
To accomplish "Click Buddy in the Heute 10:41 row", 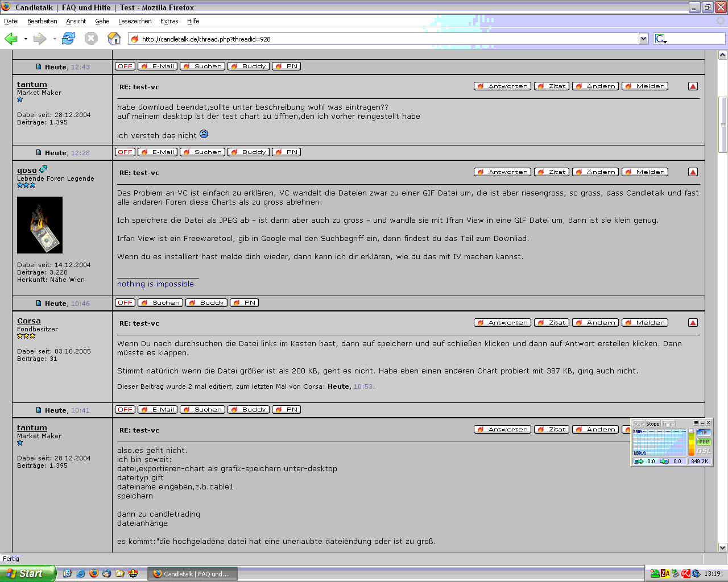I will click(x=249, y=410).
